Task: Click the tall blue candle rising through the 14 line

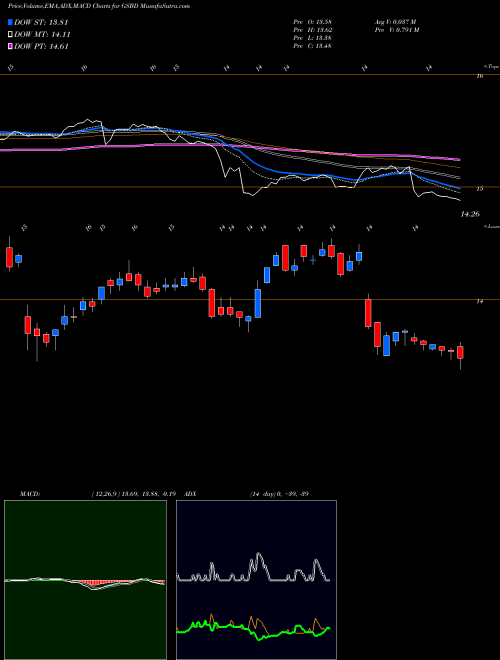Action: pyautogui.click(x=258, y=303)
